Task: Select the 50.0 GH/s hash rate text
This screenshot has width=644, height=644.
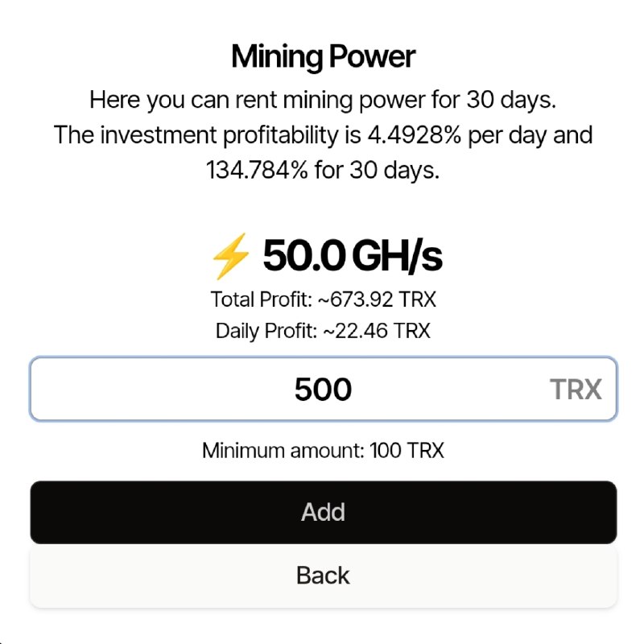Action: coord(353,257)
